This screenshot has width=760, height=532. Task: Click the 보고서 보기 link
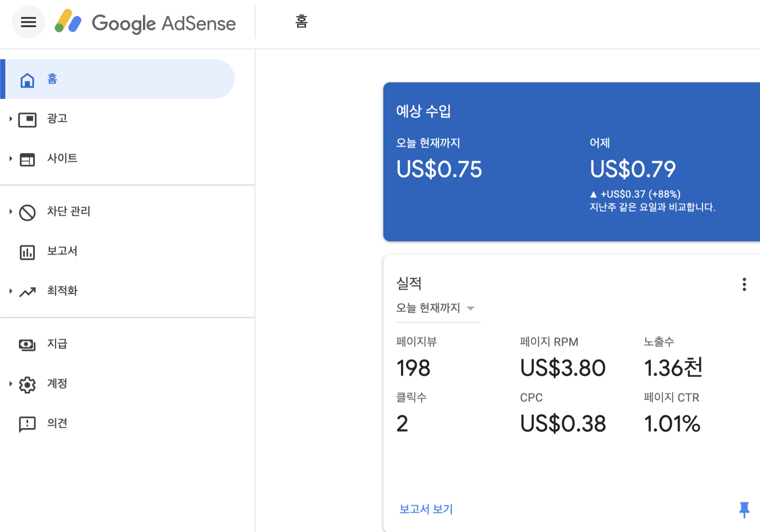point(426,509)
